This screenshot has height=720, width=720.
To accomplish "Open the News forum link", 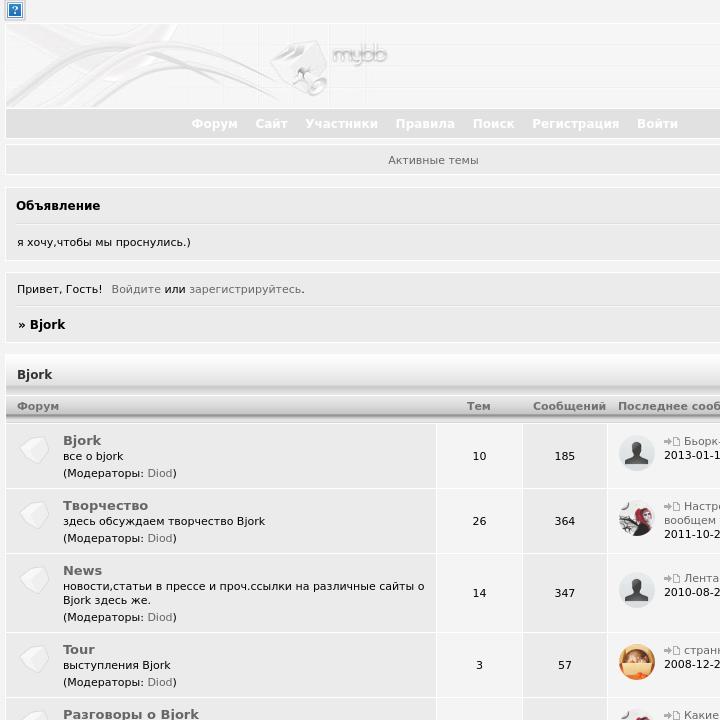I will click(x=83, y=570).
